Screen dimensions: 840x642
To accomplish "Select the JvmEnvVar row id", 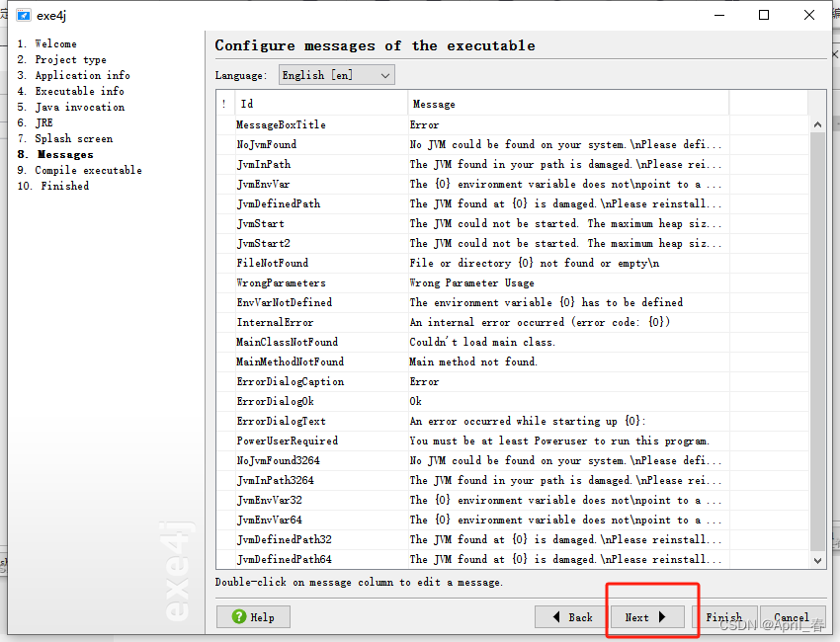I will pos(263,184).
